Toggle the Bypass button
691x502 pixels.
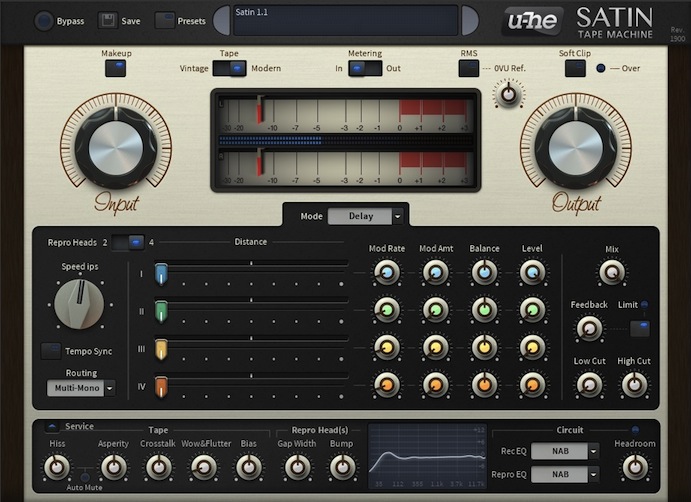[x=44, y=21]
